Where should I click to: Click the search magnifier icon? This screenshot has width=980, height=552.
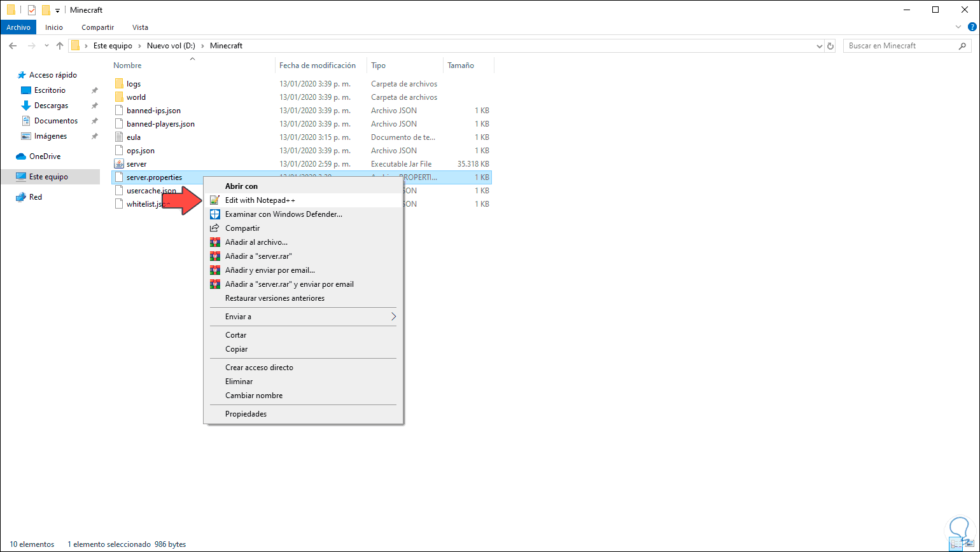click(963, 46)
